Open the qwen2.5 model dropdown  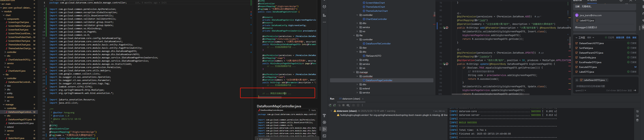click(x=581, y=90)
